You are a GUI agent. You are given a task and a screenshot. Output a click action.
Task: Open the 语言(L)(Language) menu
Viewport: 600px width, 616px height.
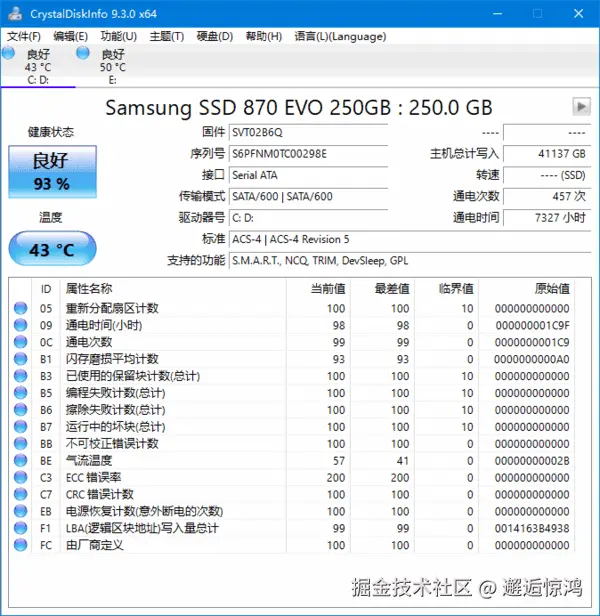340,37
